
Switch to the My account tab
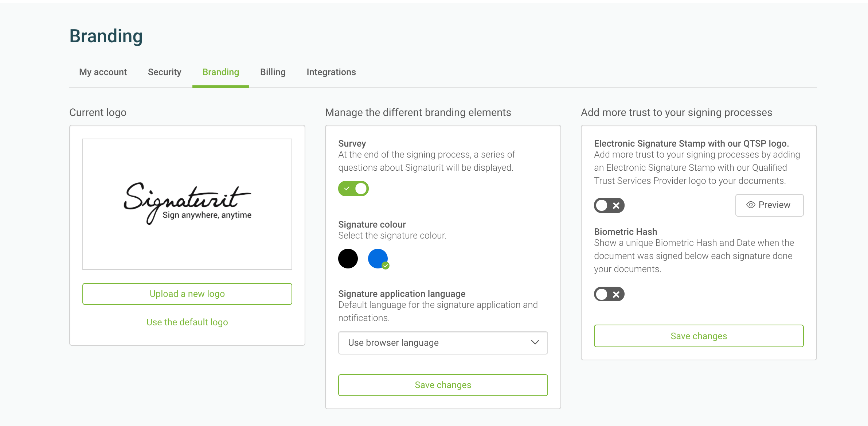point(103,72)
